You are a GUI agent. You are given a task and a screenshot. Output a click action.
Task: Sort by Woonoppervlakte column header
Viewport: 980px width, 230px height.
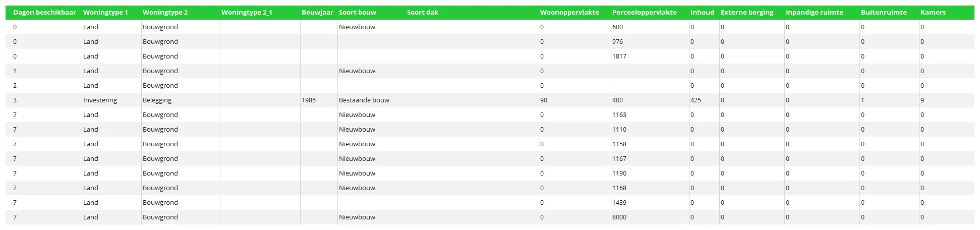tap(569, 13)
